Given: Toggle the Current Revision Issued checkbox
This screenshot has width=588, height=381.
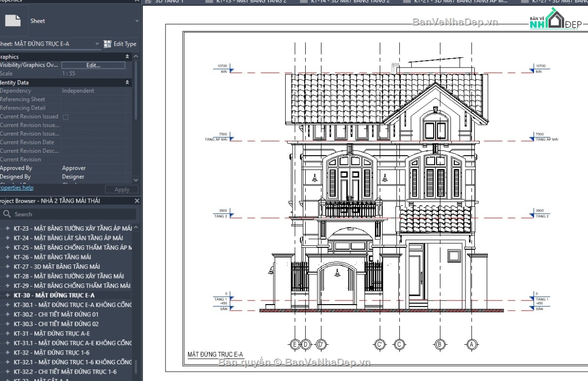Looking at the screenshot, I should pos(66,117).
